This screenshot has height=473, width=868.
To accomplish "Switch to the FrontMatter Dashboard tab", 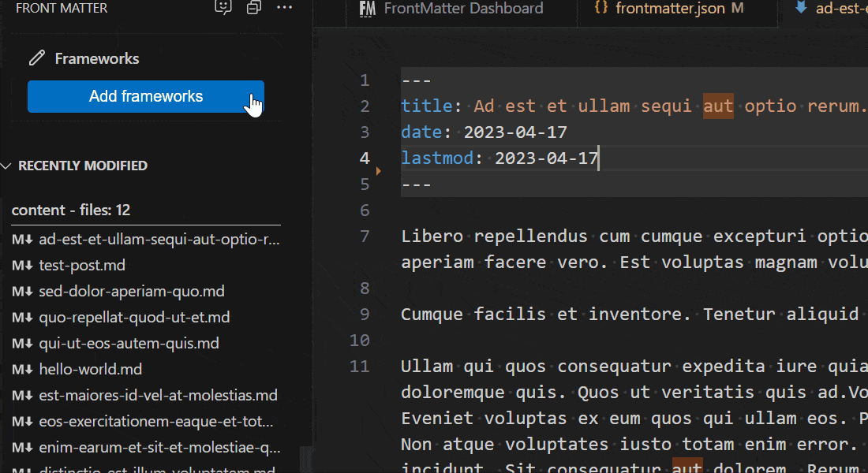I will point(463,9).
